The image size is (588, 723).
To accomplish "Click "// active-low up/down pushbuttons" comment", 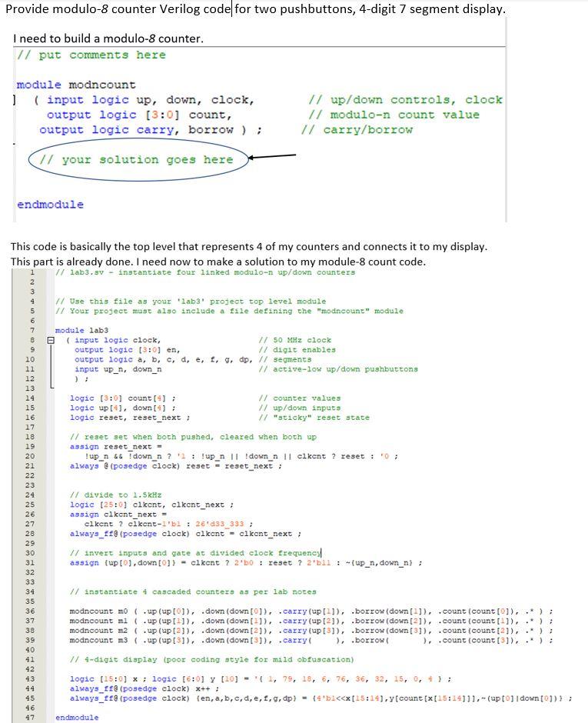I will (x=338, y=369).
